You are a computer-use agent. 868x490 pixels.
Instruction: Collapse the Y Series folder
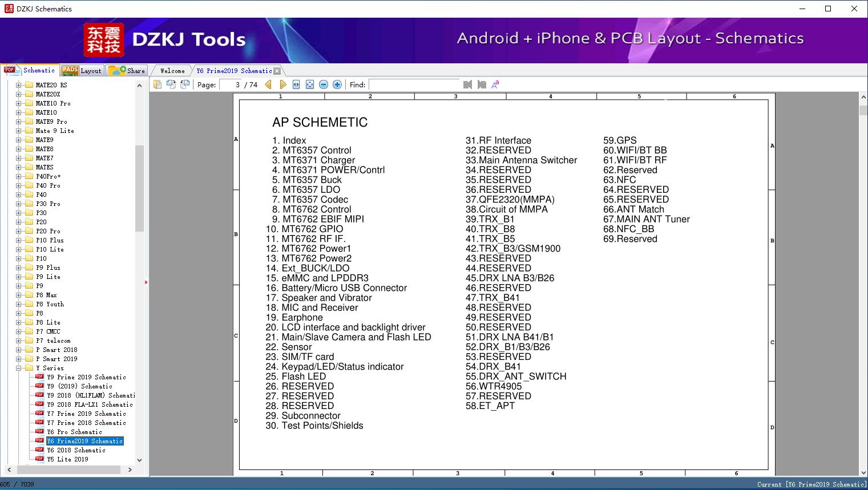[x=19, y=368]
